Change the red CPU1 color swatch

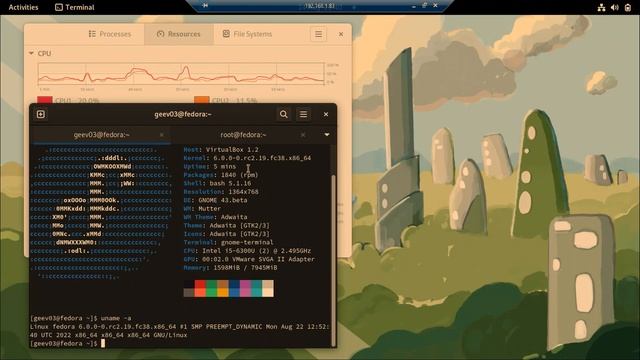pos(45,100)
